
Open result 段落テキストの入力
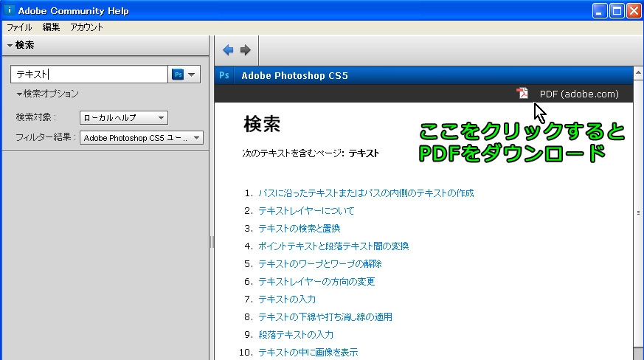point(296,334)
